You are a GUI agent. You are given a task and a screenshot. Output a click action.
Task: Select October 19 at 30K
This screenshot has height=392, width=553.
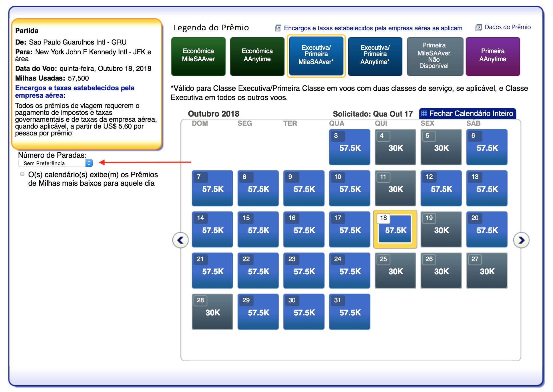[441, 229]
